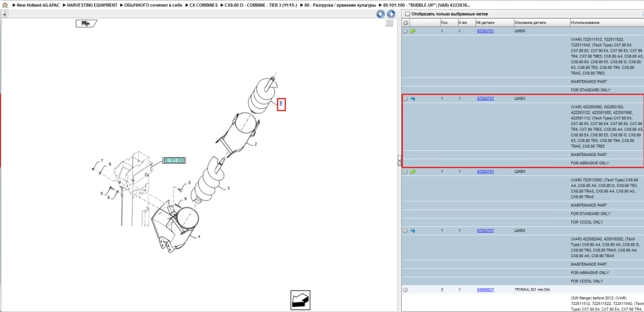Click the green arrow in the VAR 722513292 row
This screenshot has height=312, width=644.
point(413,172)
